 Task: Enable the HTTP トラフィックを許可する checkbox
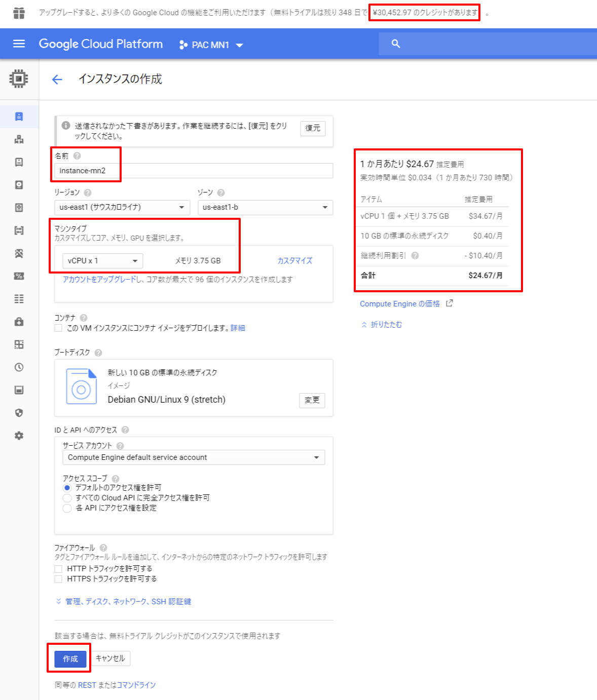coord(59,569)
